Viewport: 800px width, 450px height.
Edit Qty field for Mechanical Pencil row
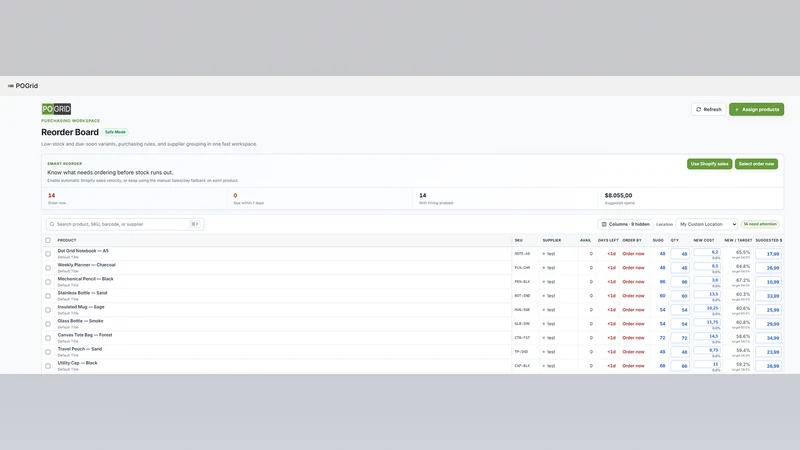(680, 282)
